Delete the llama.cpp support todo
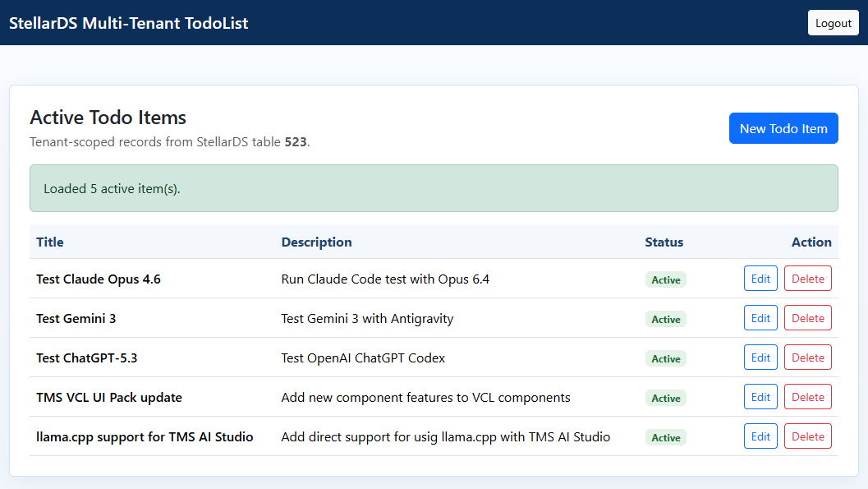This screenshot has height=489, width=868. 807,436
